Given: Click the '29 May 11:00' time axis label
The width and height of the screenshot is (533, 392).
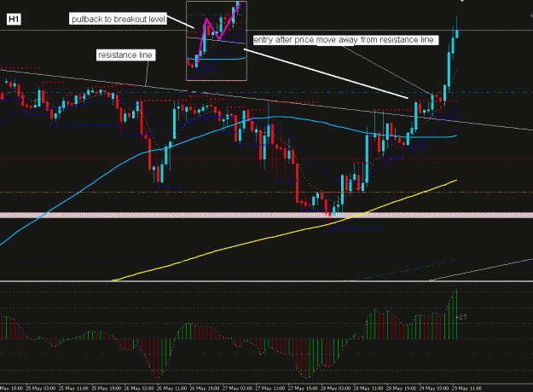Looking at the screenshot, I should (x=467, y=389).
